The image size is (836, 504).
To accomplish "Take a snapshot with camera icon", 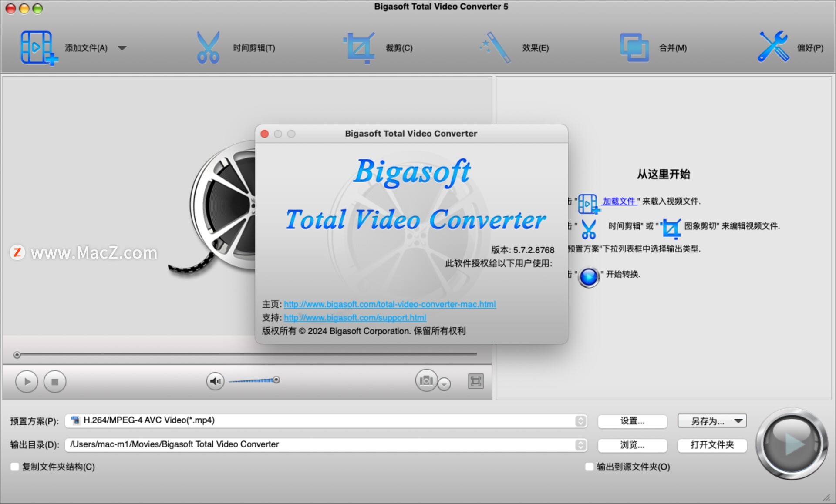I will (426, 380).
